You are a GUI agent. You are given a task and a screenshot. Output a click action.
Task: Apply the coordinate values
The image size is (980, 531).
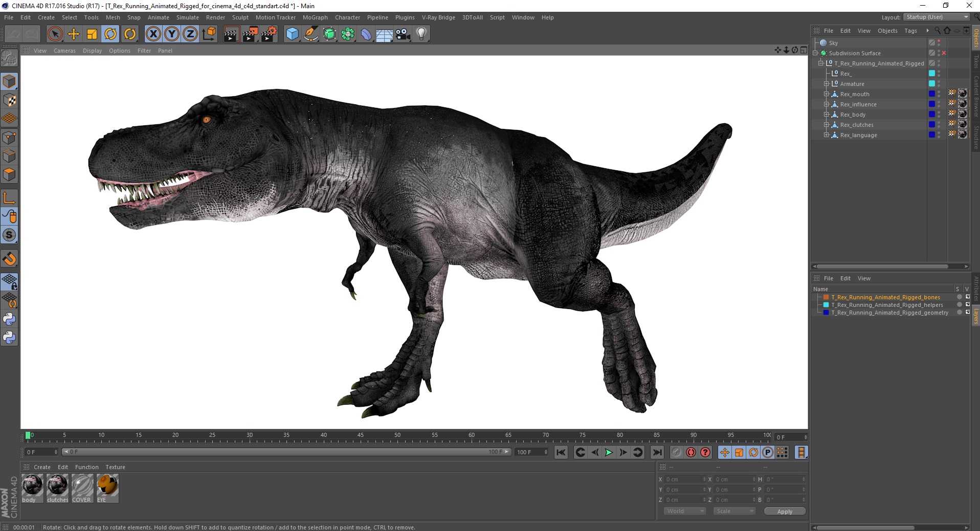pyautogui.click(x=785, y=512)
